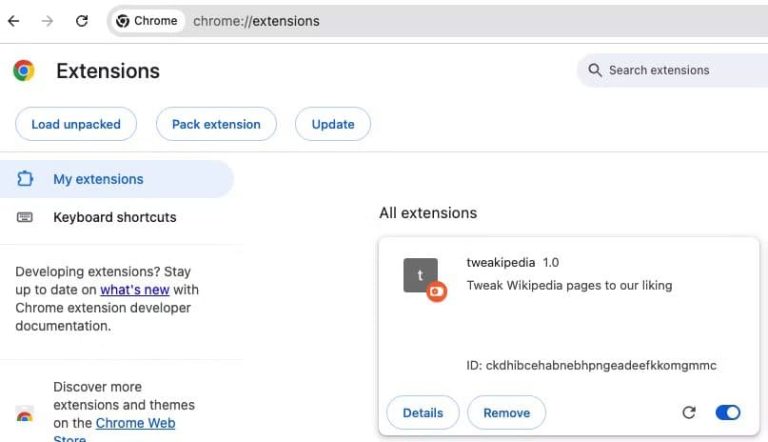This screenshot has width=768, height=442.
Task: Click the tweakipedia extension name
Action: tap(501, 263)
